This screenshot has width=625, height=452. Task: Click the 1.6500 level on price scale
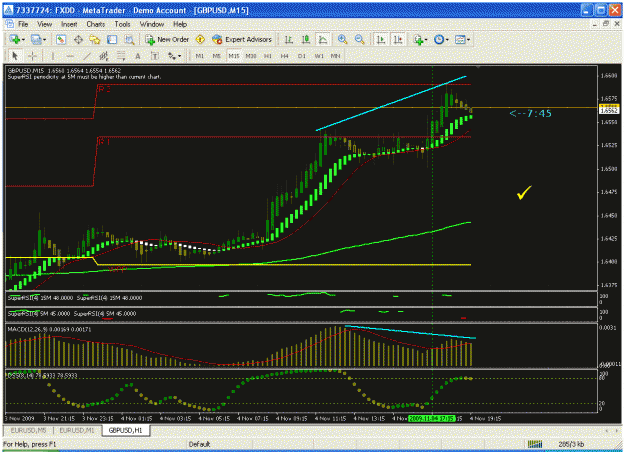[x=609, y=169]
